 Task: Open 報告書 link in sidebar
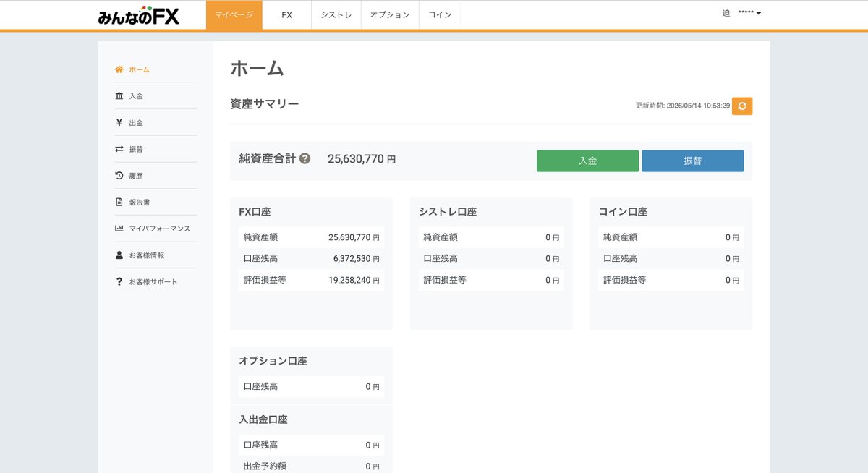140,203
